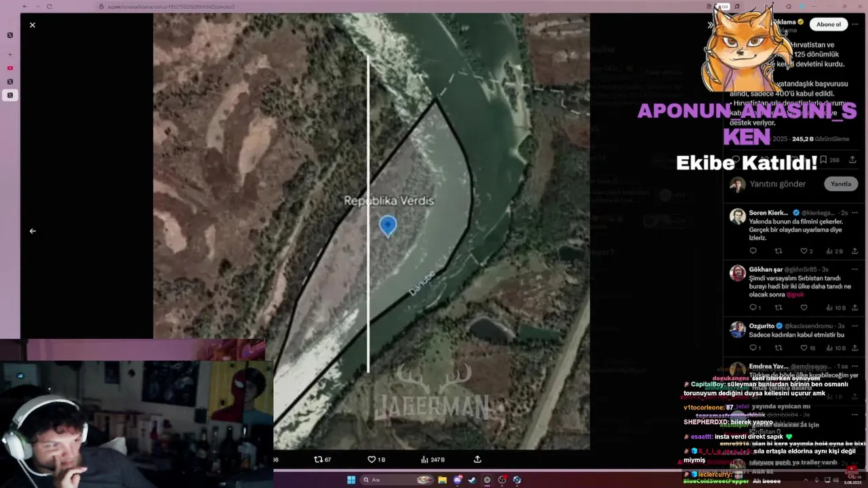Click the x.com address bar
The height and width of the screenshot is (488, 868).
coord(400,7)
